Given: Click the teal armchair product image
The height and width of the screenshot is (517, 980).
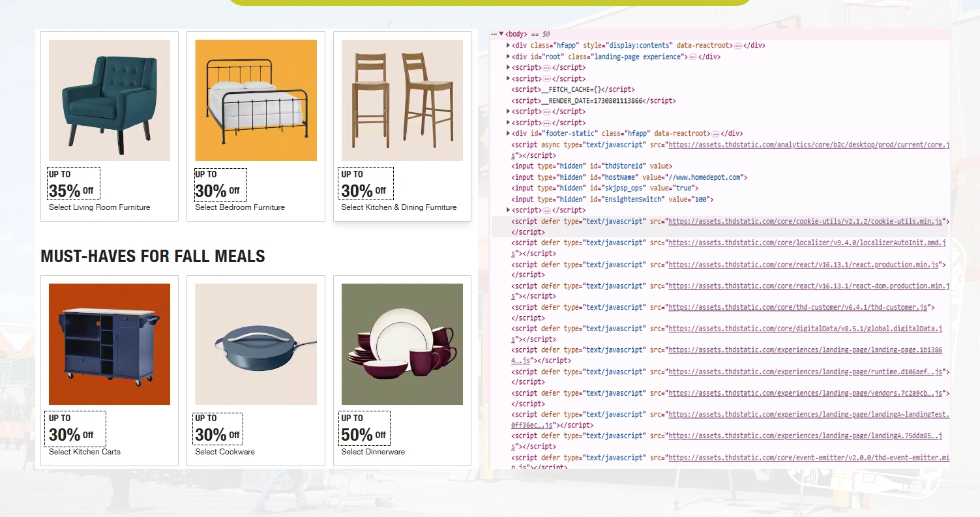Looking at the screenshot, I should coord(109,100).
